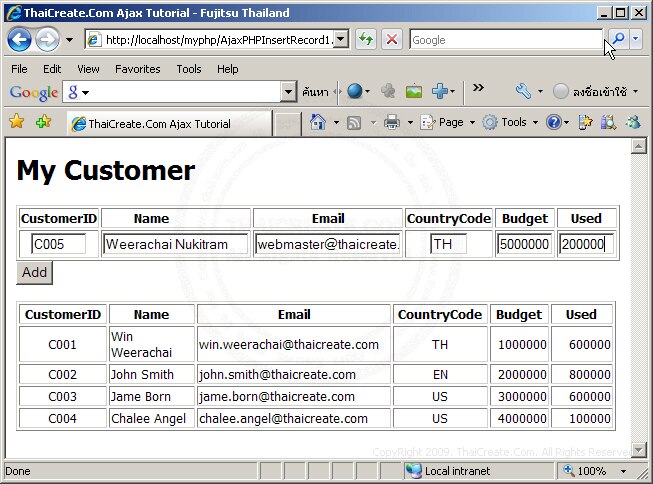Click the address bar URL text
The width and height of the screenshot is (653, 484).
click(x=218, y=40)
